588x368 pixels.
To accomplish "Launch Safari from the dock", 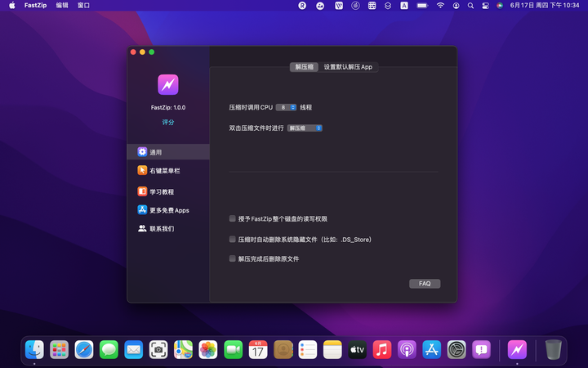I will pos(84,350).
